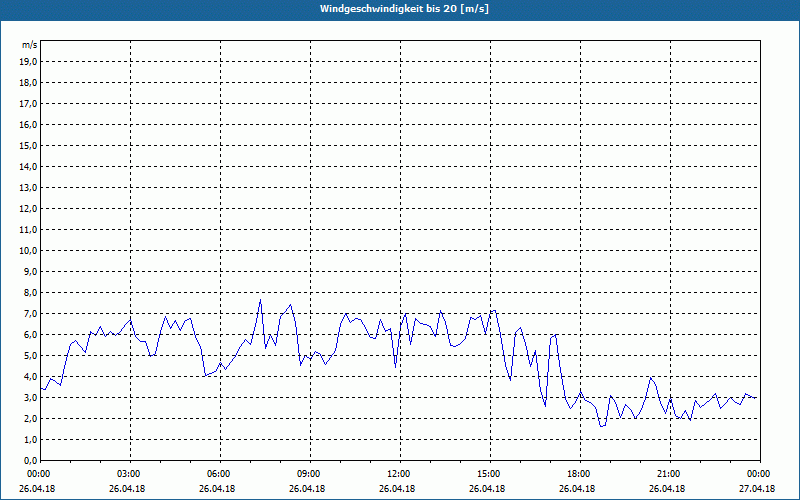
Task: Click the "7,0" y-axis value
Action: tap(30, 314)
